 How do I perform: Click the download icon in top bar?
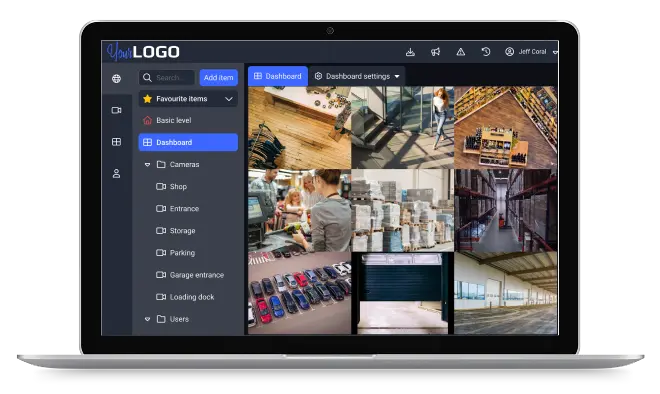coord(410,52)
